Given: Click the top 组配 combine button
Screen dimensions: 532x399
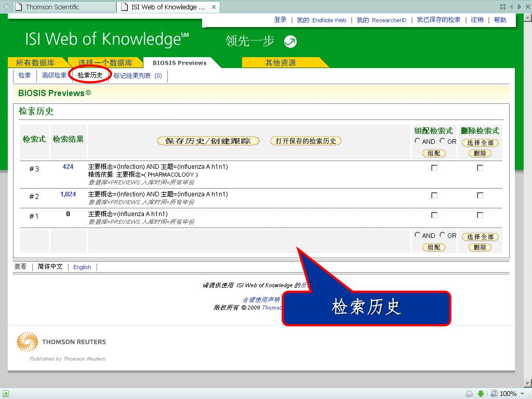Looking at the screenshot, I should tap(434, 153).
